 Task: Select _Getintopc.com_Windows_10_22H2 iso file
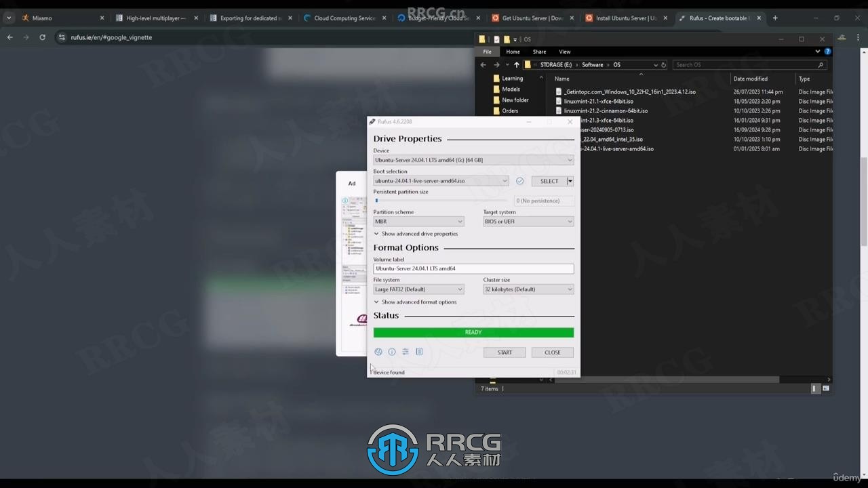tap(629, 91)
